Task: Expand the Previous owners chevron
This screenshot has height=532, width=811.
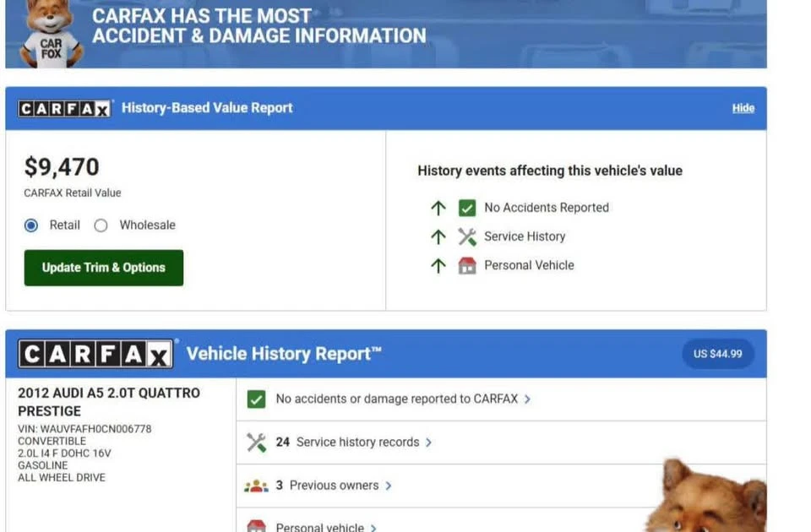Action: click(389, 486)
